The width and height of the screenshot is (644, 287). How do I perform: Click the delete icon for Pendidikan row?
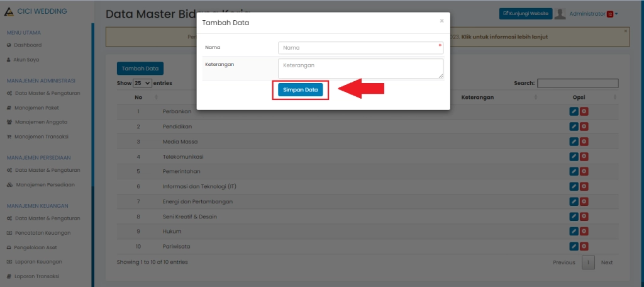click(x=584, y=127)
